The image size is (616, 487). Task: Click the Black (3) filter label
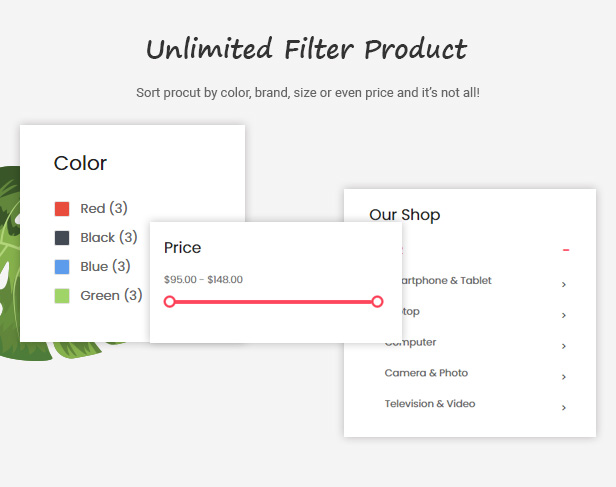109,238
